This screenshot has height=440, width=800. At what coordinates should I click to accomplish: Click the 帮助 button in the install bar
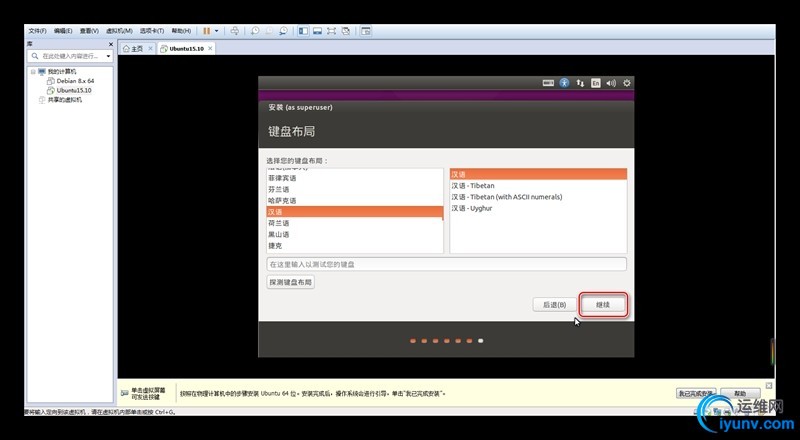point(740,394)
